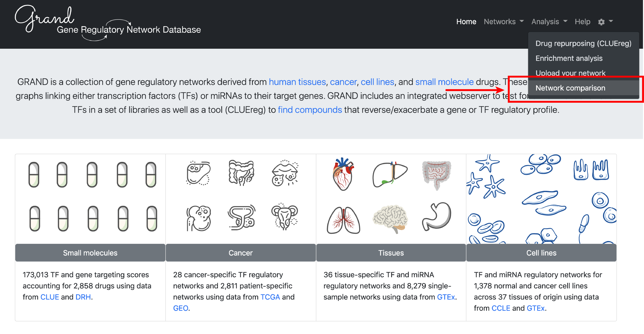This screenshot has height=334, width=644.
Task: Select Upload your network menu entry
Action: point(583,73)
